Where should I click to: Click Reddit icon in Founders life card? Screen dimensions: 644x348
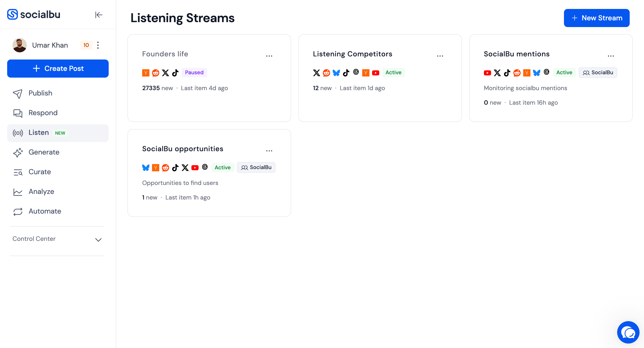tap(155, 73)
